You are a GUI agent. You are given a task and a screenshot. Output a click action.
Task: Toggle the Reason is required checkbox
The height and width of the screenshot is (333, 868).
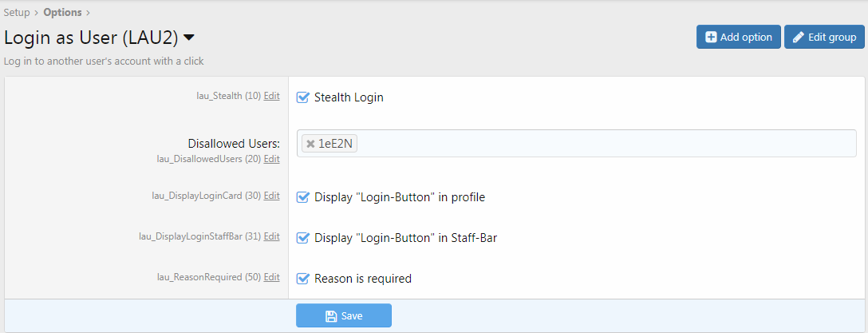(x=302, y=279)
